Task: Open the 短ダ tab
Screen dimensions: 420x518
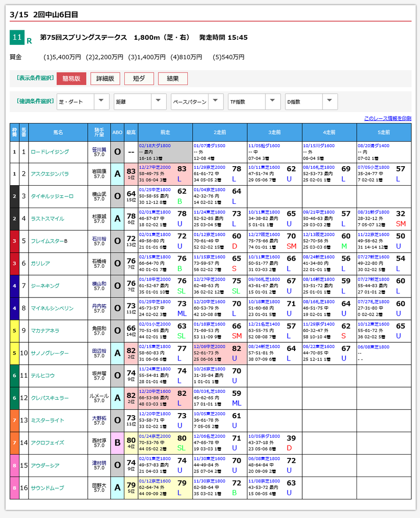Action: pos(139,79)
